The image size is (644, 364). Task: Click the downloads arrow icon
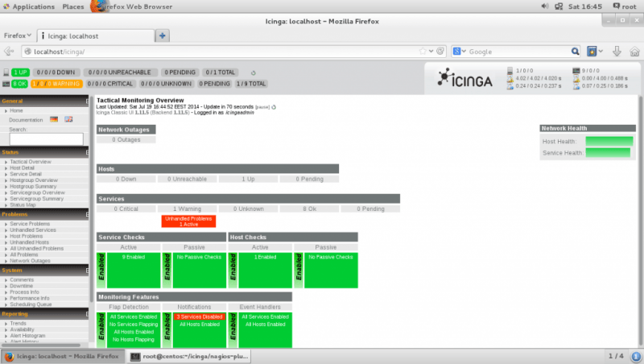click(x=616, y=52)
